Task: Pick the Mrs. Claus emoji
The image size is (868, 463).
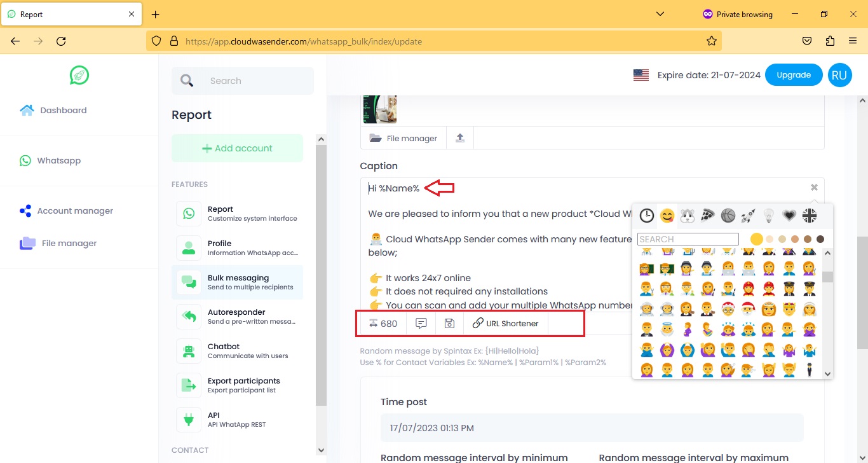Action: [x=728, y=309]
